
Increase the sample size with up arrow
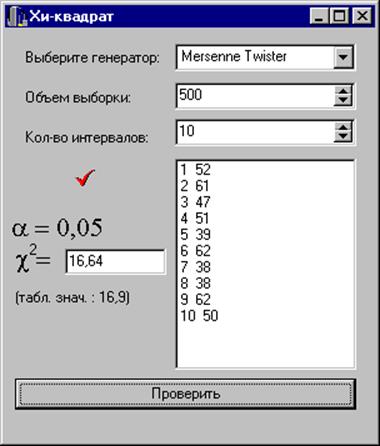(x=343, y=91)
